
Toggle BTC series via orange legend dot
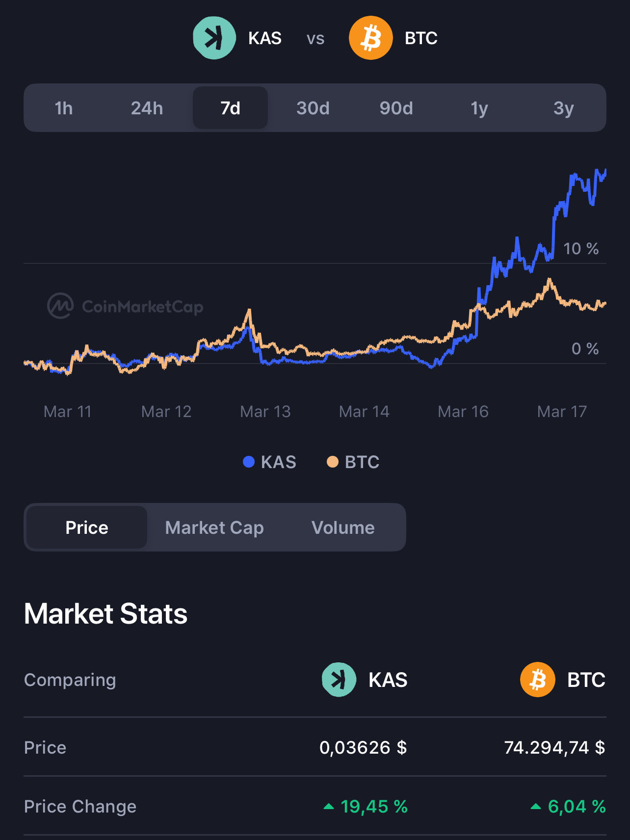pyautogui.click(x=333, y=462)
